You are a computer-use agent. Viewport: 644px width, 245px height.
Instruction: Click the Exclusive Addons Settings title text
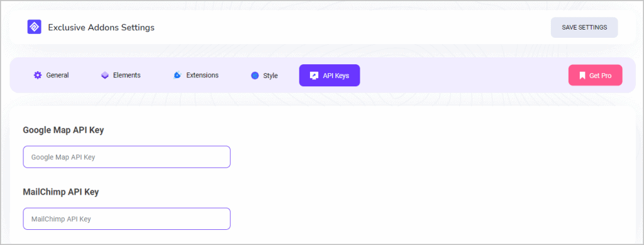(101, 28)
